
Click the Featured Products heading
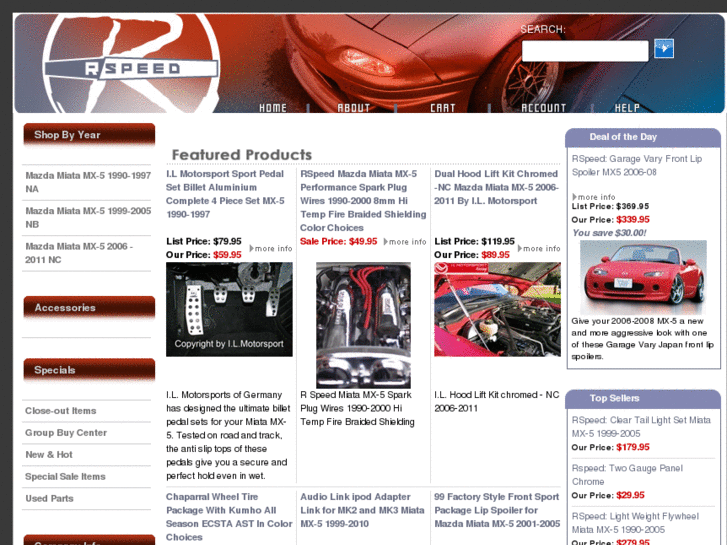pyautogui.click(x=242, y=154)
